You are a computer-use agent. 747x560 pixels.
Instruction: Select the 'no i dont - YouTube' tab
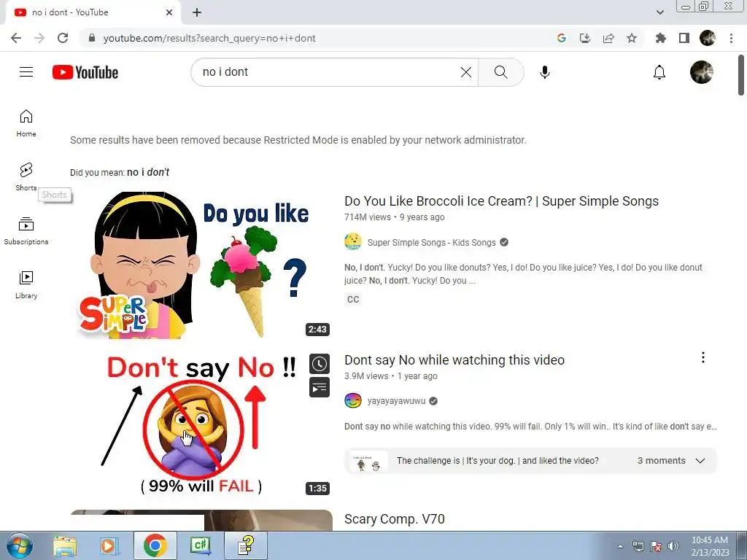(93, 12)
